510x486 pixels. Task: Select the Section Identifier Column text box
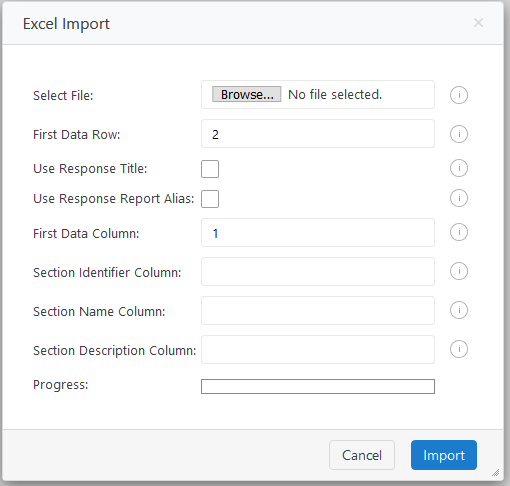click(x=318, y=272)
